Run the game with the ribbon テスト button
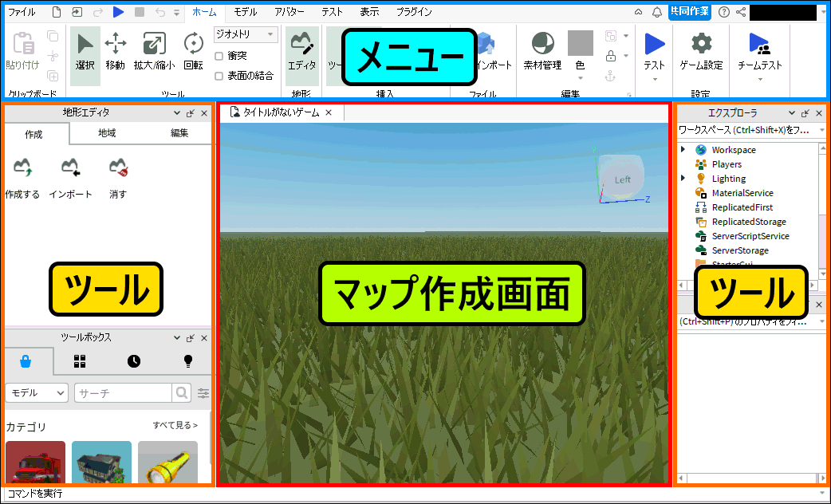 pyautogui.click(x=655, y=50)
